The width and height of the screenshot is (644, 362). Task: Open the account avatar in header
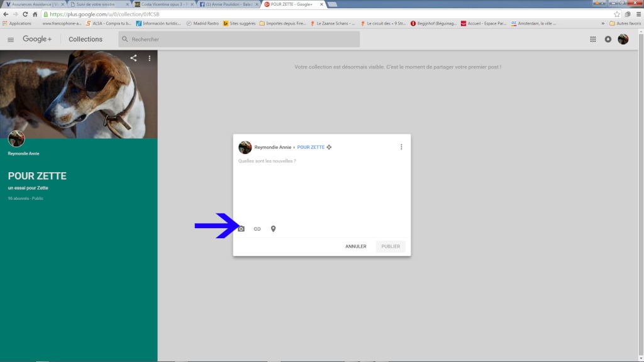tap(623, 40)
